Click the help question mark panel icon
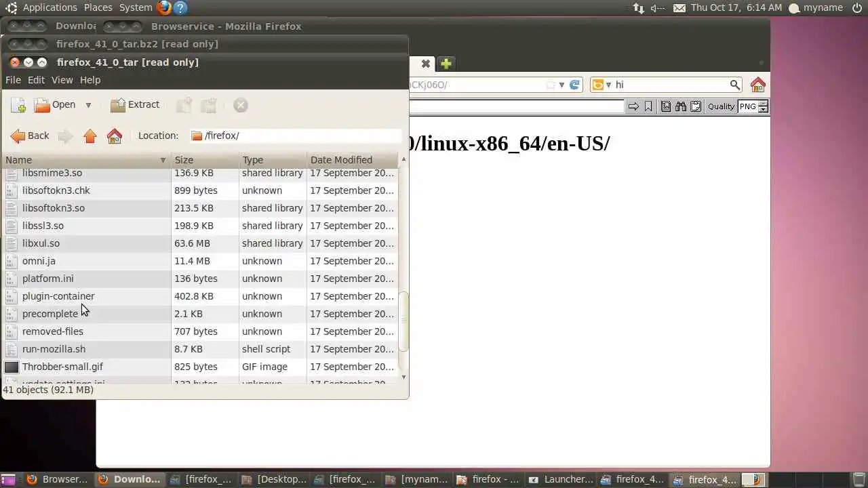The width and height of the screenshot is (868, 488). (x=180, y=8)
